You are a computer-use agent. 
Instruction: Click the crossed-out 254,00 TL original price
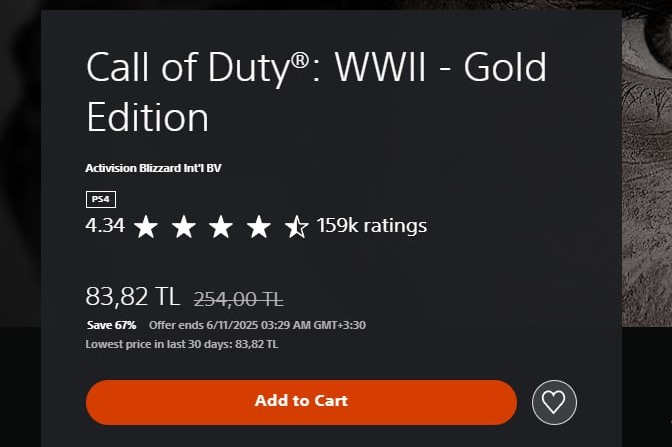coord(238,298)
